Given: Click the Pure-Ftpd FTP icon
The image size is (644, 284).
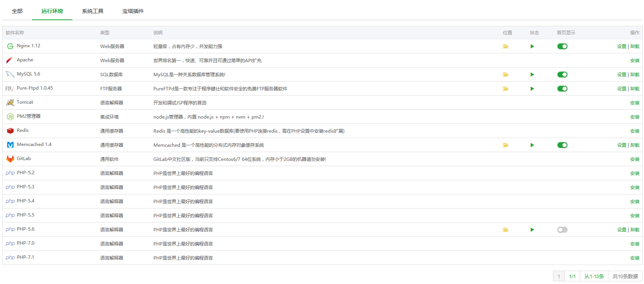Looking at the screenshot, I should coord(10,89).
